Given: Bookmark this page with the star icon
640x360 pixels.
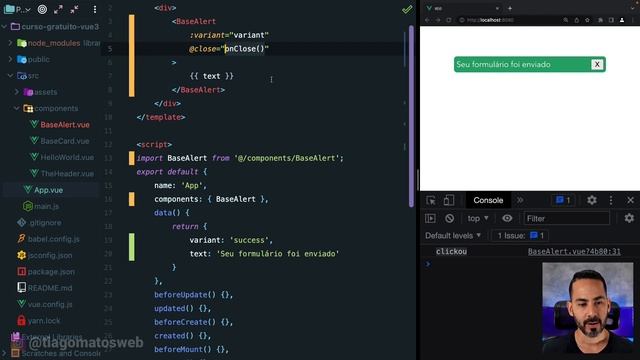Looking at the screenshot, I should click(587, 20).
